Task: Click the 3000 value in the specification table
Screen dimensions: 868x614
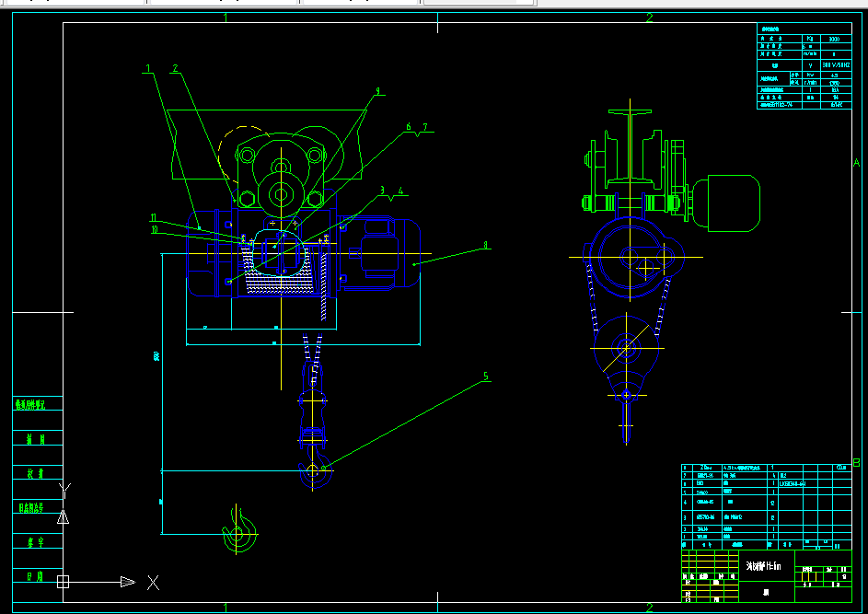Action: (834, 40)
